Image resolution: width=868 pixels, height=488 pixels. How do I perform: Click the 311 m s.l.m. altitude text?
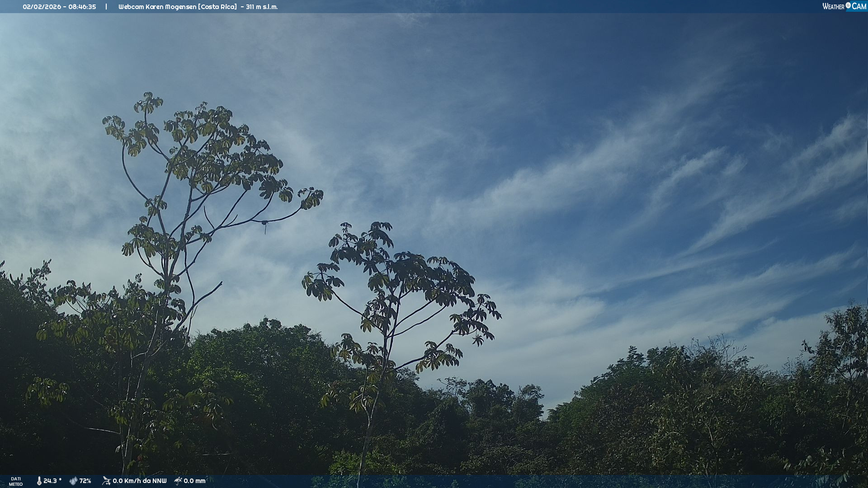coord(262,7)
